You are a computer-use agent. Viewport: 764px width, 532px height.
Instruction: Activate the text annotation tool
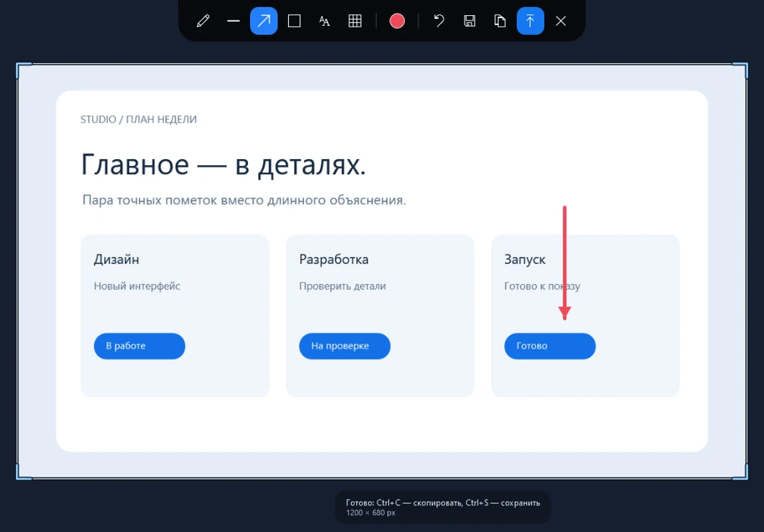click(x=324, y=21)
